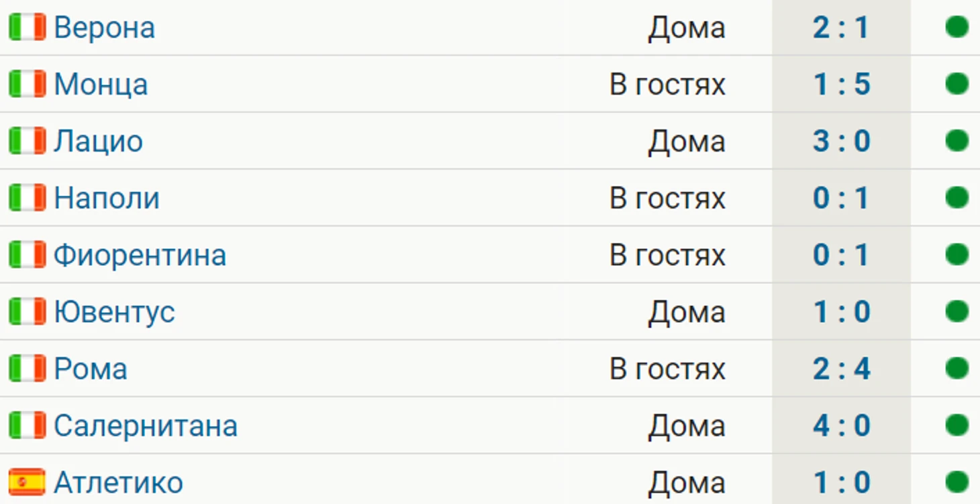Click the Spanish flag next to Атлетико
Screen dimensions: 980x504
27,483
